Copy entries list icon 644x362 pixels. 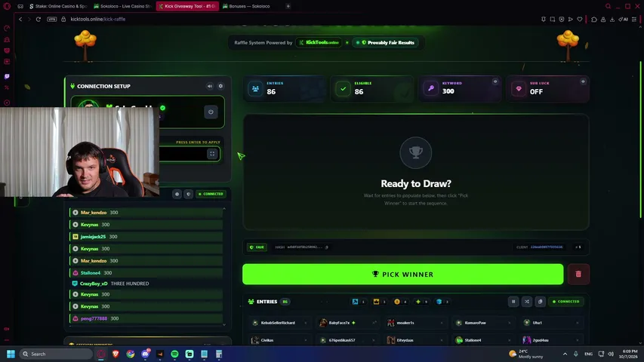tap(541, 302)
